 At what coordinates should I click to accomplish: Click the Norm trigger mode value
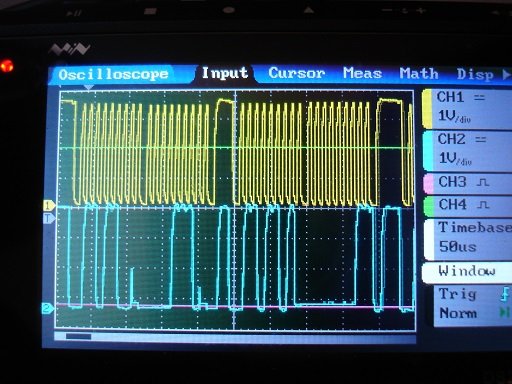pyautogui.click(x=458, y=313)
